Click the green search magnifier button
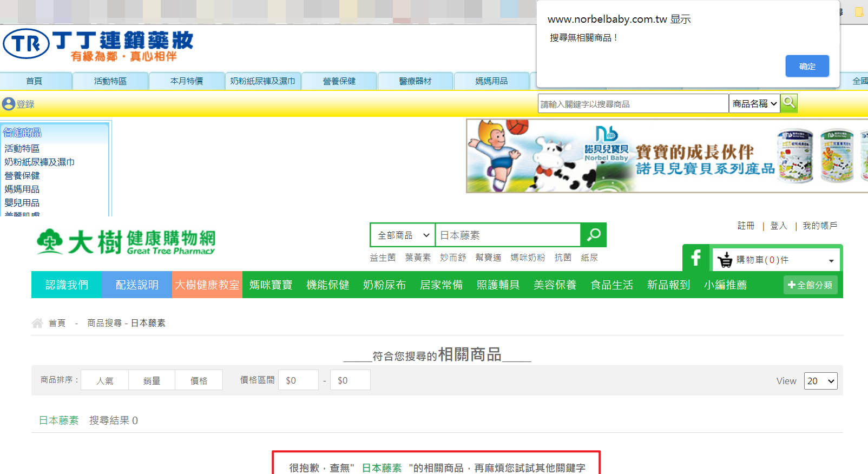 pyautogui.click(x=594, y=235)
